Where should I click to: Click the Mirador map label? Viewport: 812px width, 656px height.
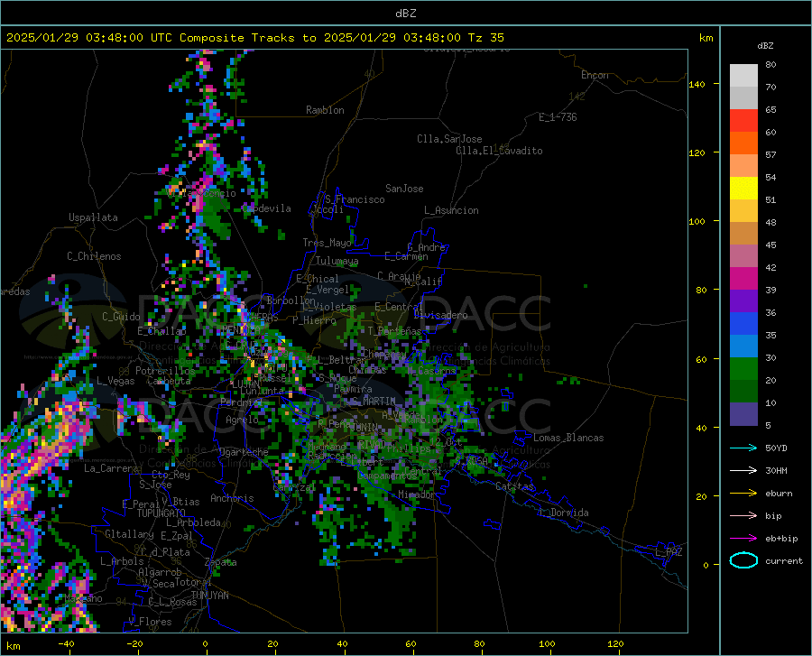click(417, 494)
